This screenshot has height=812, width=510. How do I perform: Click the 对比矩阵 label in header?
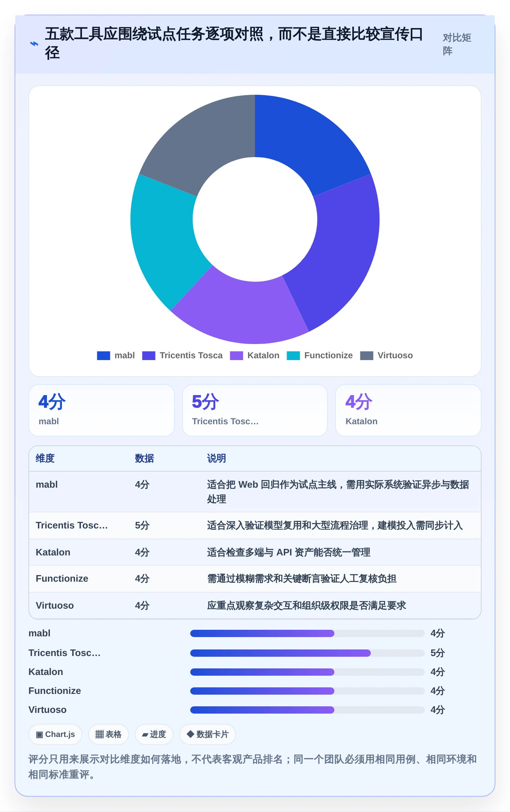pyautogui.click(x=457, y=44)
